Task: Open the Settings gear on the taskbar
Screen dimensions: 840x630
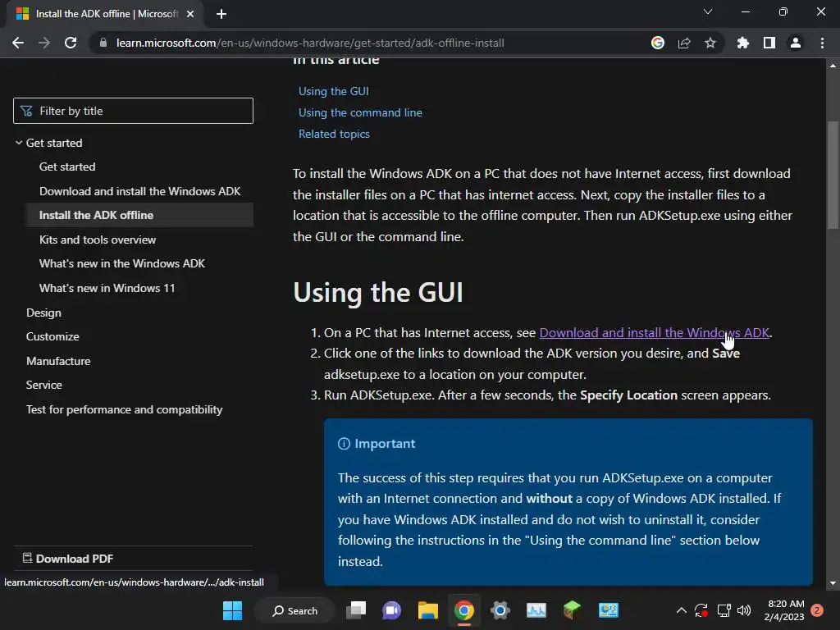Action: [500, 610]
